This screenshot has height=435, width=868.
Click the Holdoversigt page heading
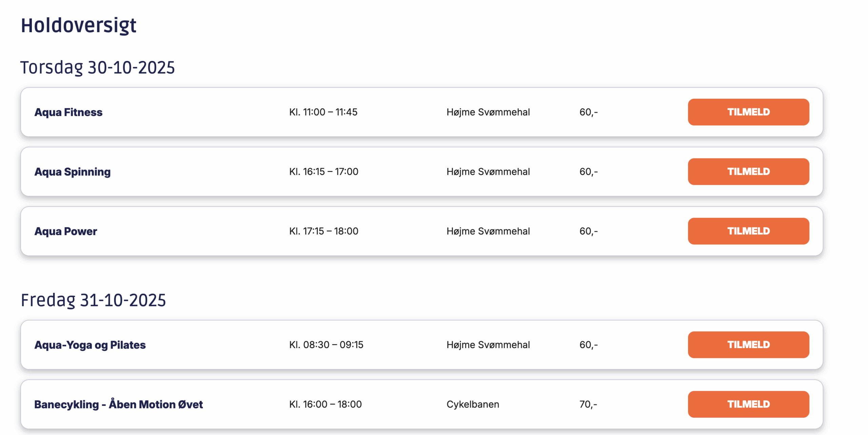click(78, 25)
